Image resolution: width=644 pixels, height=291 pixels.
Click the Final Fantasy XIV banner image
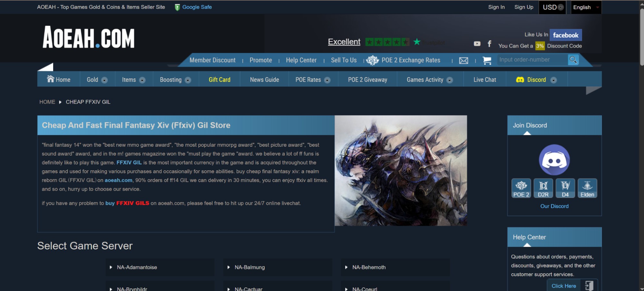point(400,170)
